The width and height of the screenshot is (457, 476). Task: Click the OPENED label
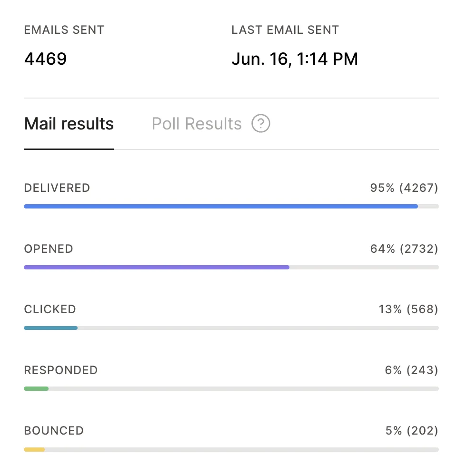(x=49, y=248)
